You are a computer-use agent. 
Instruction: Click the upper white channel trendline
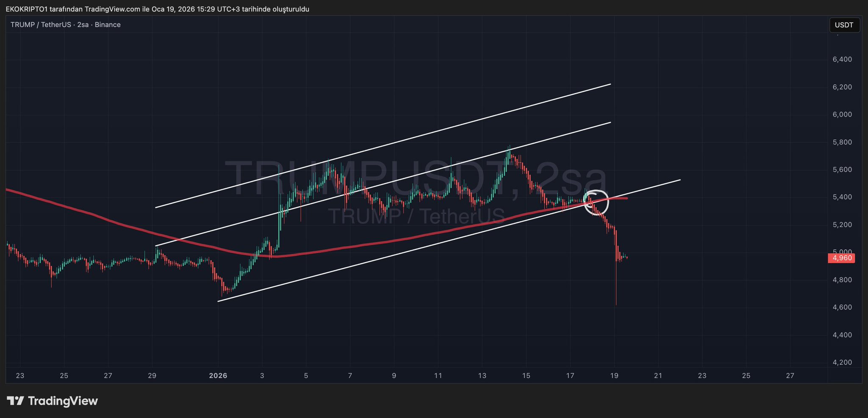click(x=383, y=146)
